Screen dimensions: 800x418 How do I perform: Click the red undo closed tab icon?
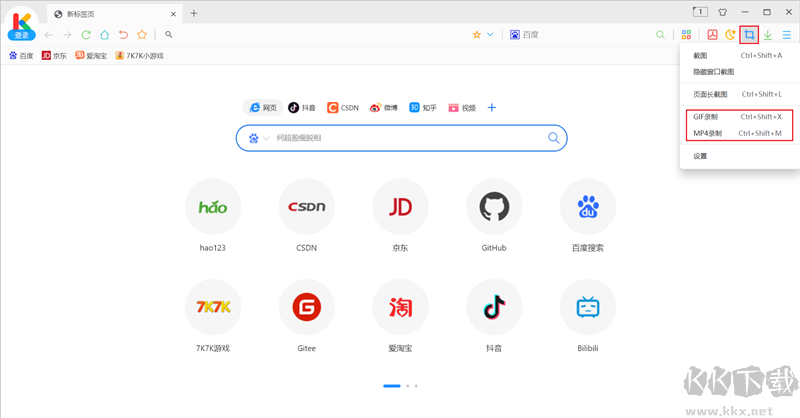(123, 35)
